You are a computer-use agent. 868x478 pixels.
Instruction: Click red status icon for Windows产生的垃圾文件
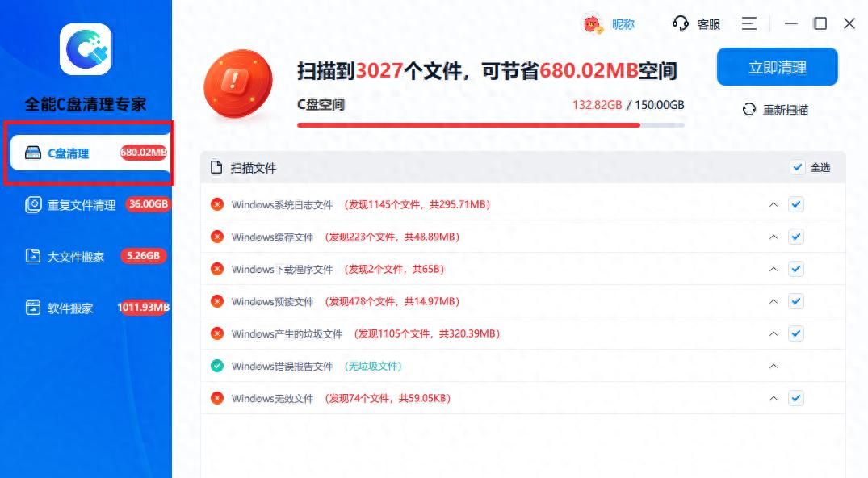217,333
